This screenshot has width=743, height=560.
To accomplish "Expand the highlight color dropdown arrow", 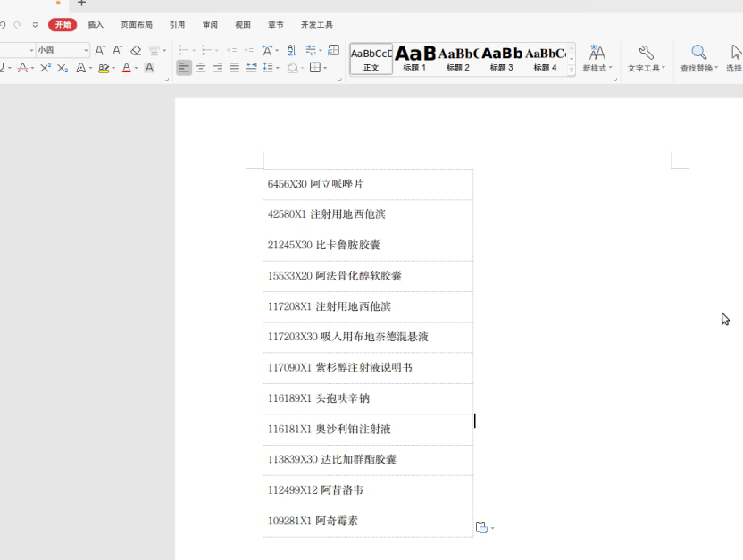I will click(113, 68).
